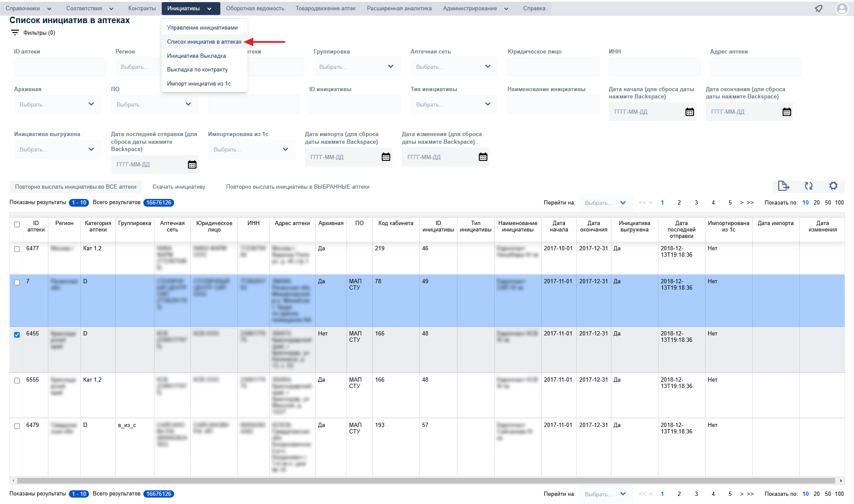Expand the Импортирована из 1с dropdown
The image size is (854, 504).
point(252,149)
